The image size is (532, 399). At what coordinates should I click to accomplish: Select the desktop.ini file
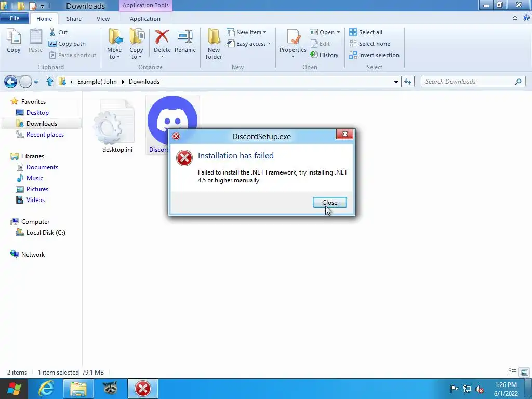click(x=117, y=126)
